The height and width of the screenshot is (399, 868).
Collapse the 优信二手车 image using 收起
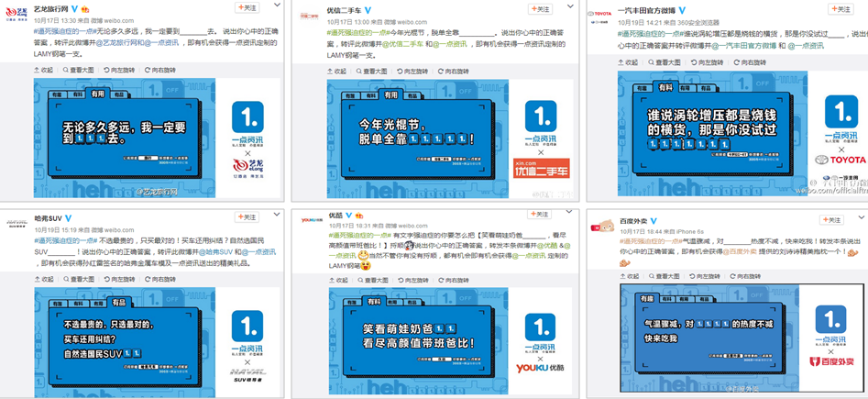coord(336,72)
